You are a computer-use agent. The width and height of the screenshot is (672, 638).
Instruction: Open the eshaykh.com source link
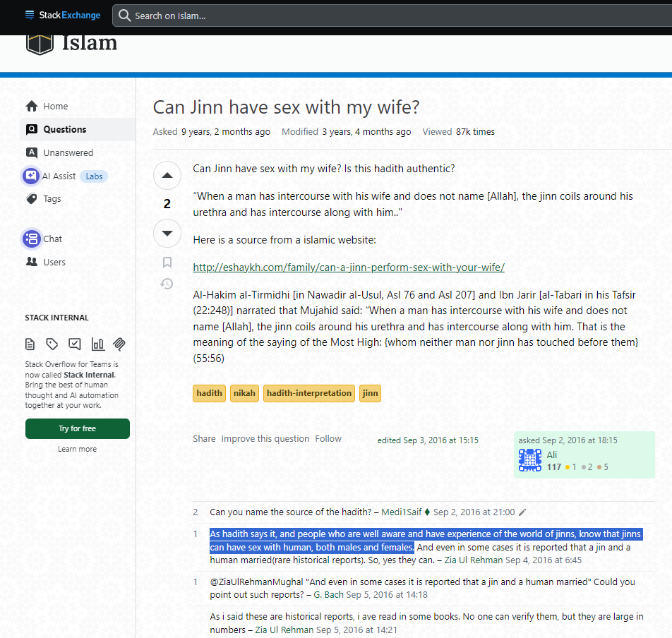pyautogui.click(x=349, y=267)
